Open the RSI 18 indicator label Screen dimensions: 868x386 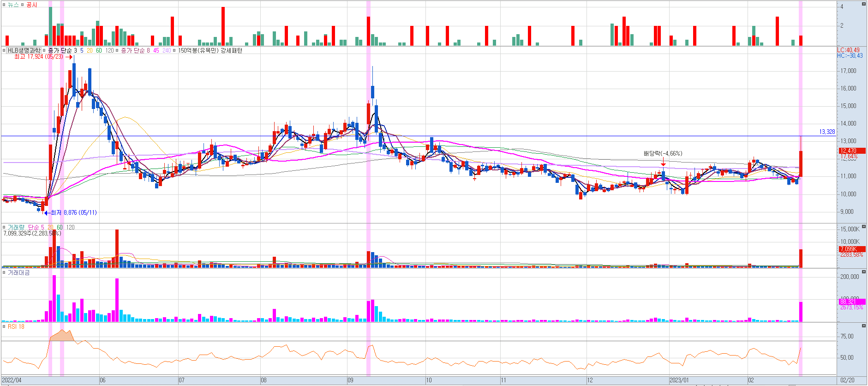(x=16, y=326)
